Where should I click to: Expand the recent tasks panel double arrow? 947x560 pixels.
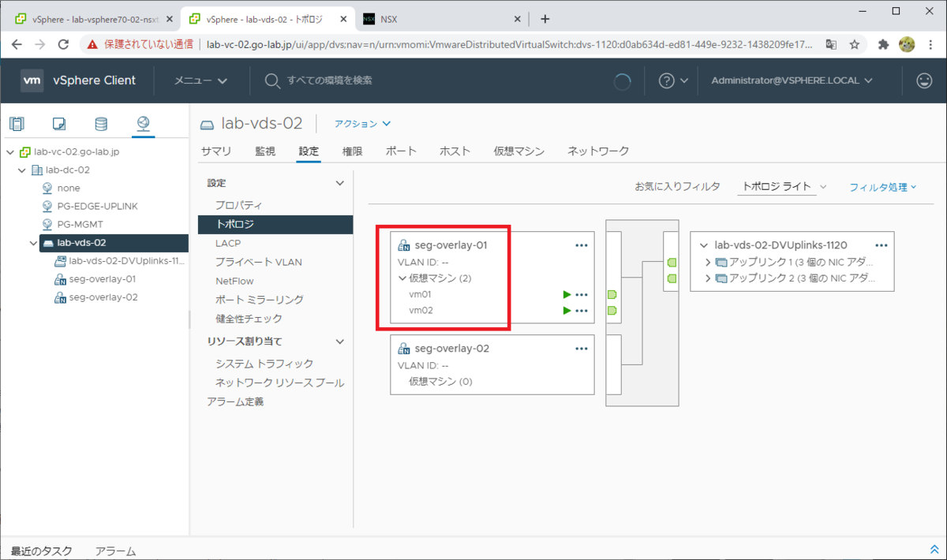click(935, 550)
